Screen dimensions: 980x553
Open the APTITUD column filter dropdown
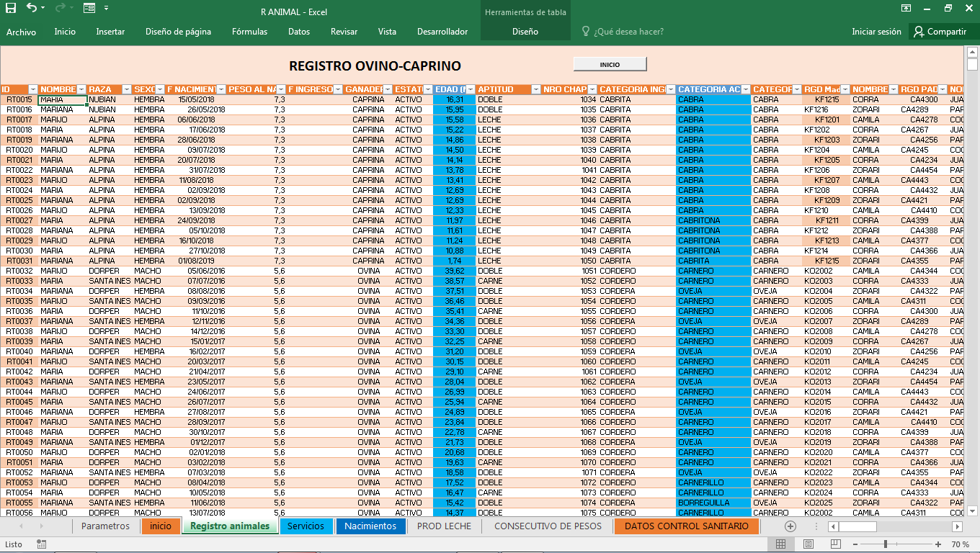click(x=535, y=89)
